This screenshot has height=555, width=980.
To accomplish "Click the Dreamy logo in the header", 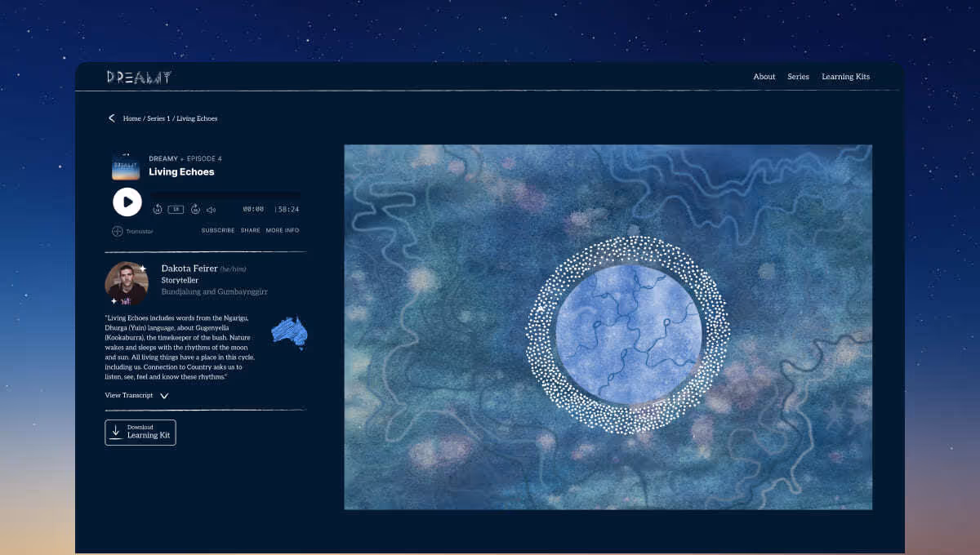I will tap(139, 77).
